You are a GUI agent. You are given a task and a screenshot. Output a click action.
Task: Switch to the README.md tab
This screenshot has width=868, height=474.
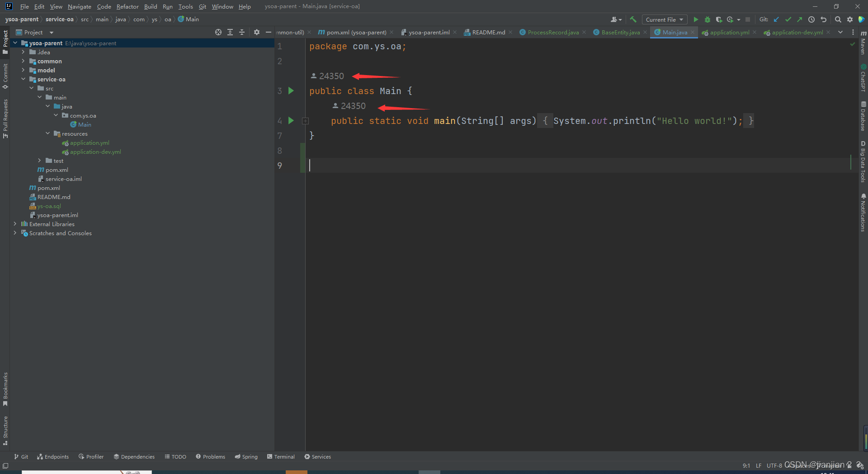tap(488, 32)
